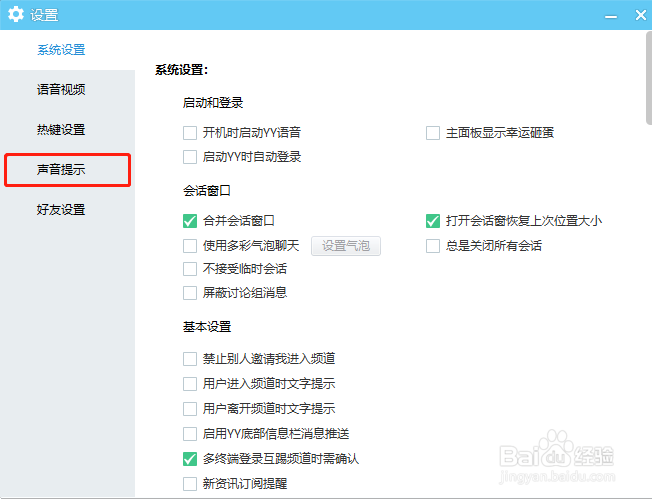Close the 设置 window
Screen dimensions: 652x499
point(641,15)
